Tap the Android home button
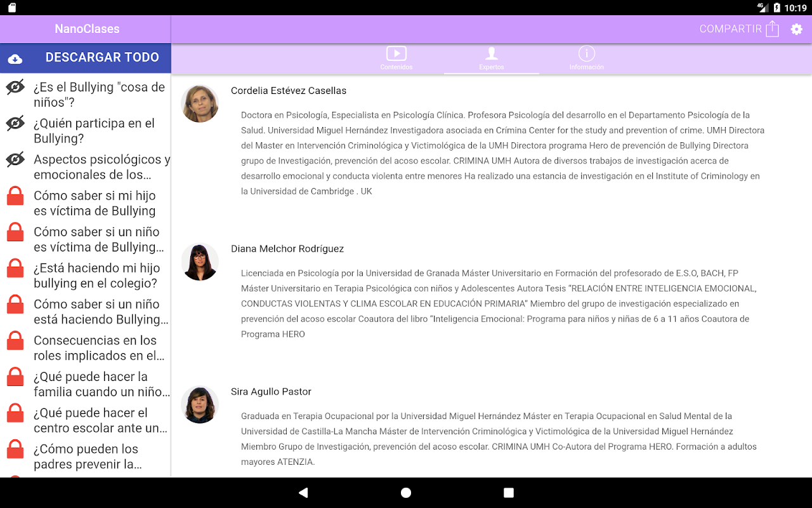The height and width of the screenshot is (508, 812). (x=406, y=493)
